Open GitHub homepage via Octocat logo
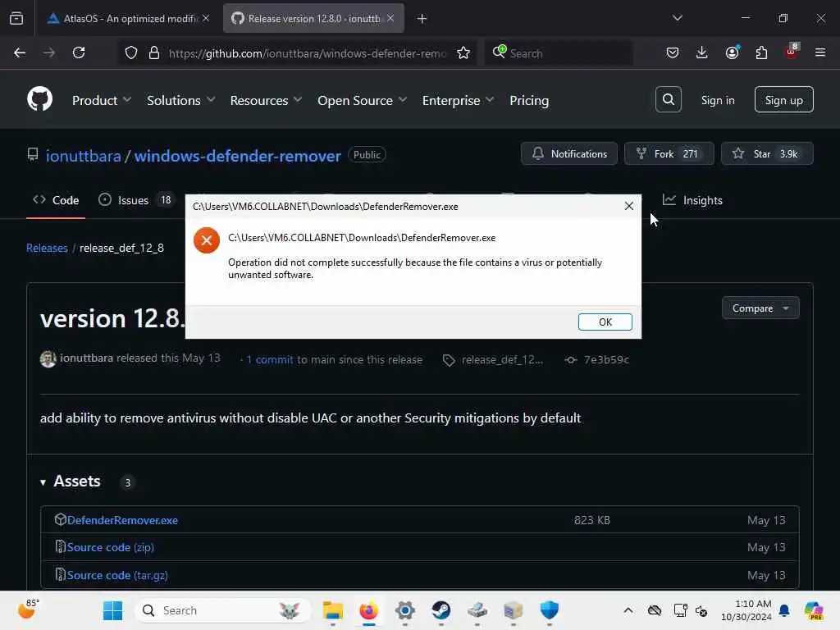The height and width of the screenshot is (630, 840). [x=39, y=99]
